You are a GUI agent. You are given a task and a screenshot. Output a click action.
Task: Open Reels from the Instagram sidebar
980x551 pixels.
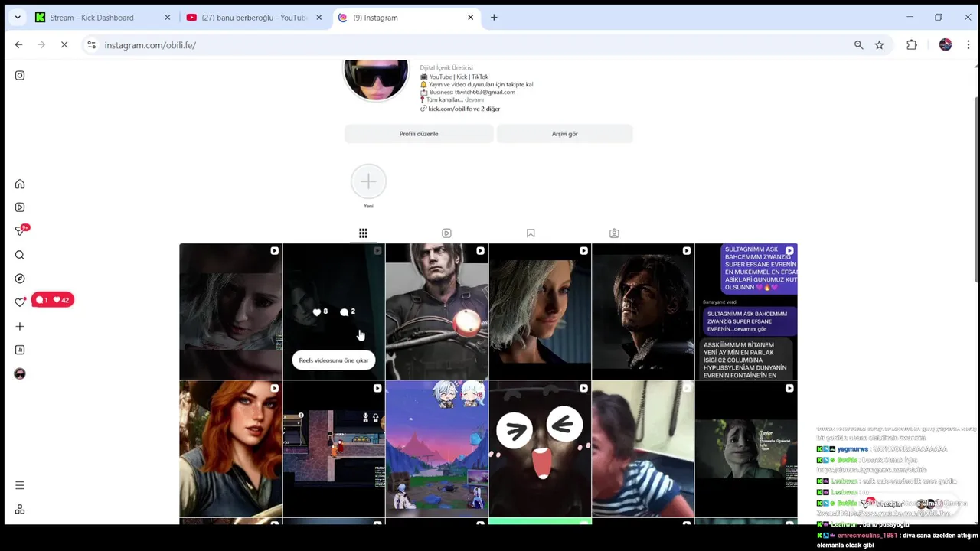[x=20, y=207]
